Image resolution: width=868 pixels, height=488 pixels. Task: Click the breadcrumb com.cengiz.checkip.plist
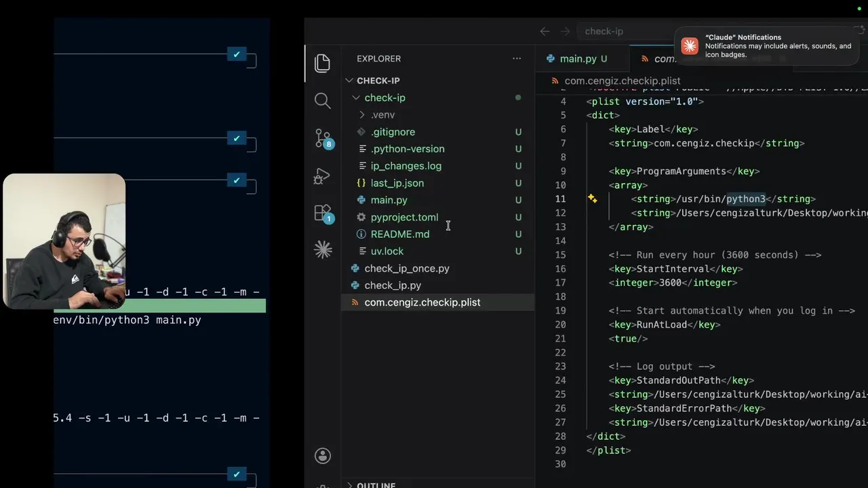pyautogui.click(x=622, y=81)
